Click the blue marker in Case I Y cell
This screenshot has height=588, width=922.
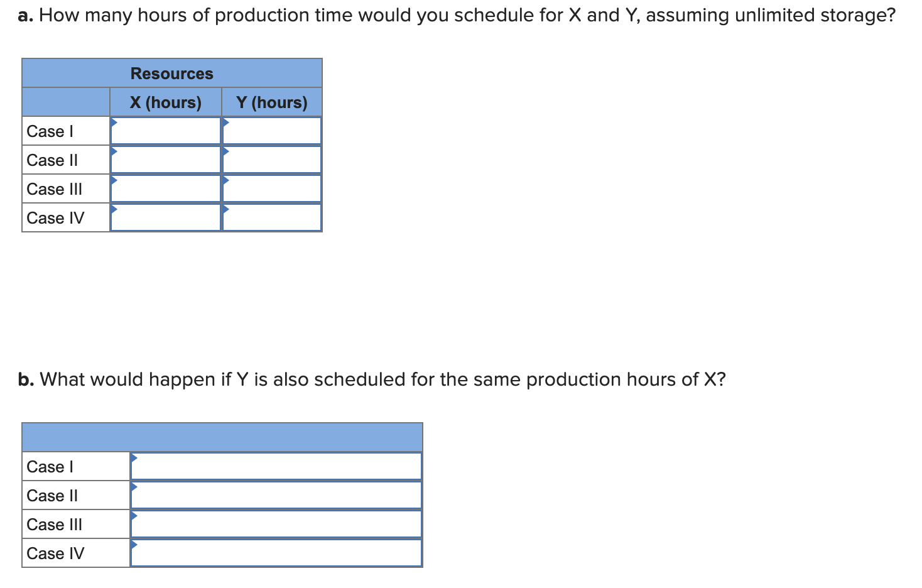point(225,123)
